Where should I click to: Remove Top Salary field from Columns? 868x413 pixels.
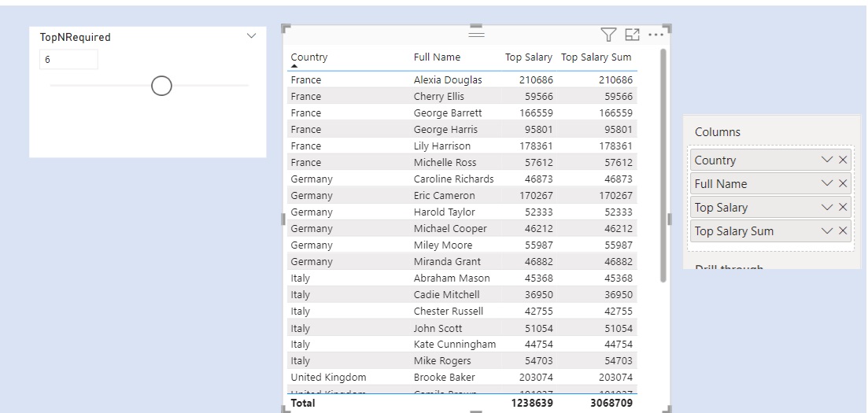point(843,208)
